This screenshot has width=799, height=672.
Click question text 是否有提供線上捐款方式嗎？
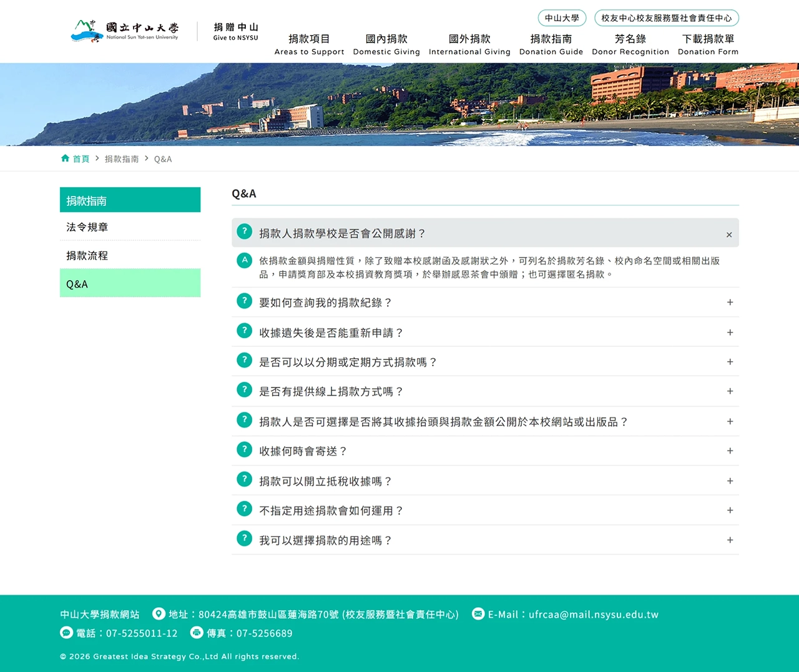coord(331,391)
